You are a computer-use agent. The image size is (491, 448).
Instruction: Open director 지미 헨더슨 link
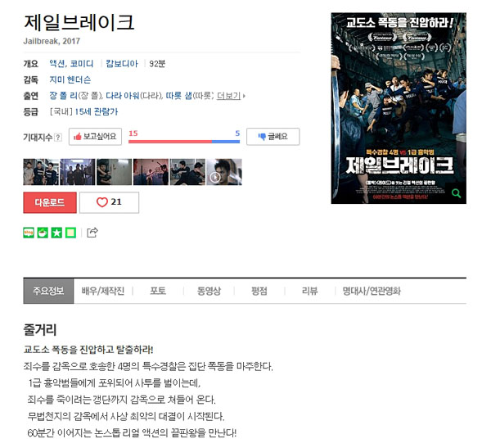point(70,79)
